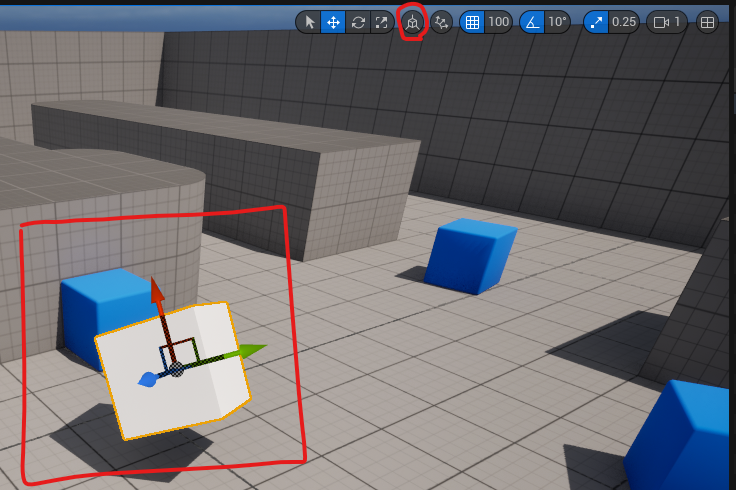Open the rotation snap 10° dropdown

pos(558,22)
